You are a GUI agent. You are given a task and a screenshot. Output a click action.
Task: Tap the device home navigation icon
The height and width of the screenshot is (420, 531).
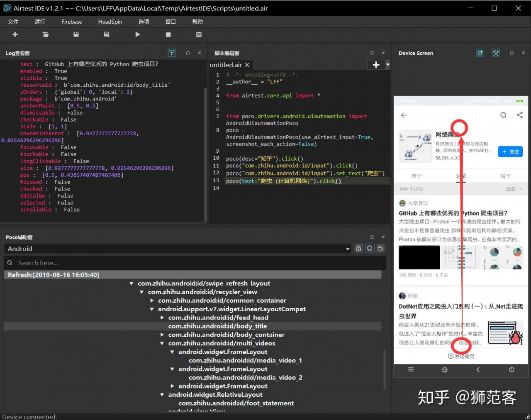coord(445,369)
